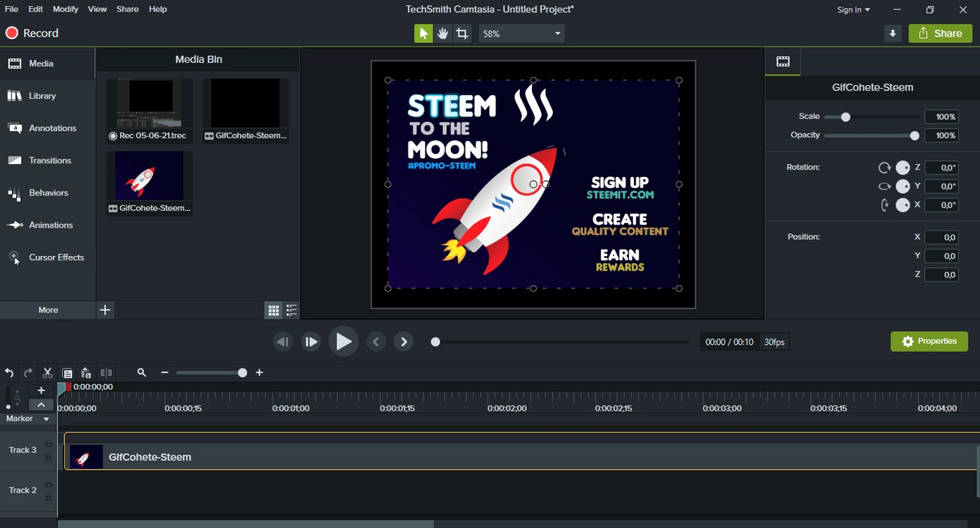The width and height of the screenshot is (980, 528).
Task: Lock Track 3
Action: [48, 457]
